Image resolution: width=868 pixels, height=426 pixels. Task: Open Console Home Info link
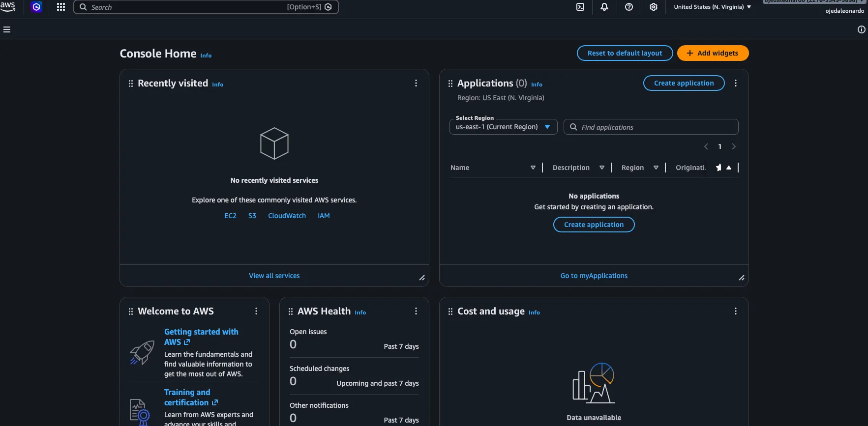(x=206, y=56)
